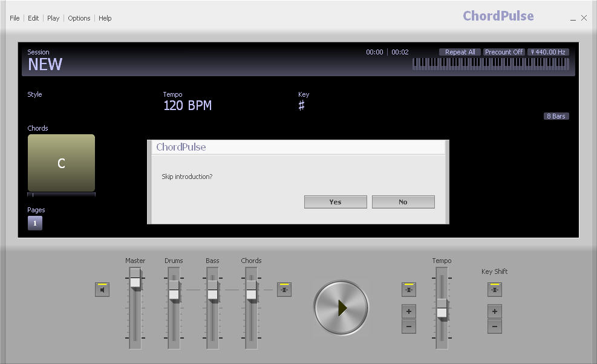Click No in the ChordPulse dialog
Viewport: 597px width, 364px height.
click(403, 202)
